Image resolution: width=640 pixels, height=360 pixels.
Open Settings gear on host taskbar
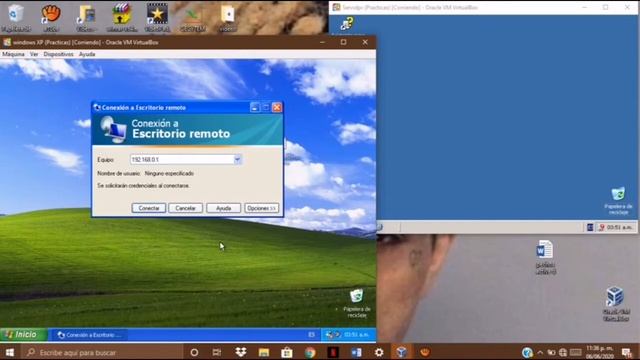coord(379,352)
